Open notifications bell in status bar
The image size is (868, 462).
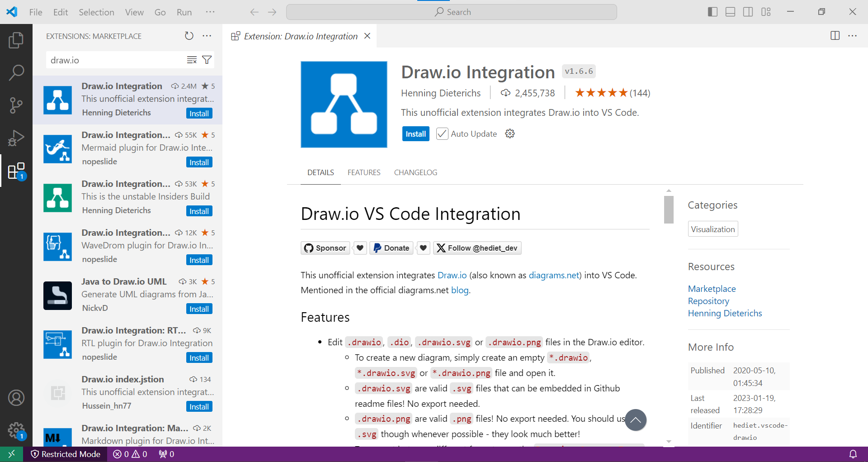[x=853, y=454]
